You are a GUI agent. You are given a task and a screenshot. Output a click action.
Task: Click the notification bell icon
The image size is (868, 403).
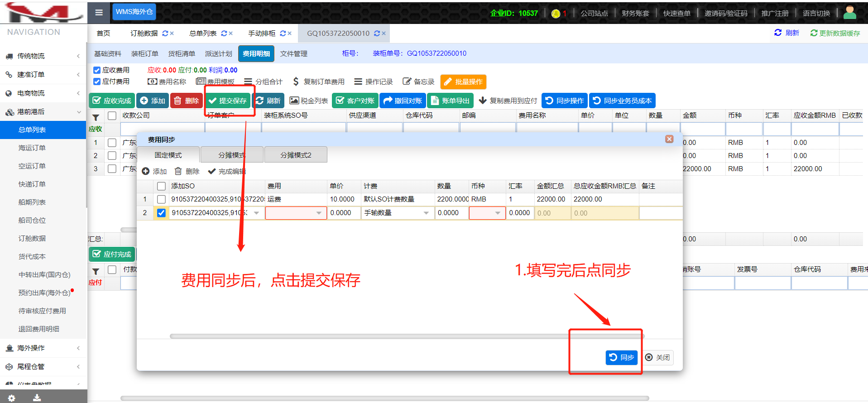tap(556, 14)
